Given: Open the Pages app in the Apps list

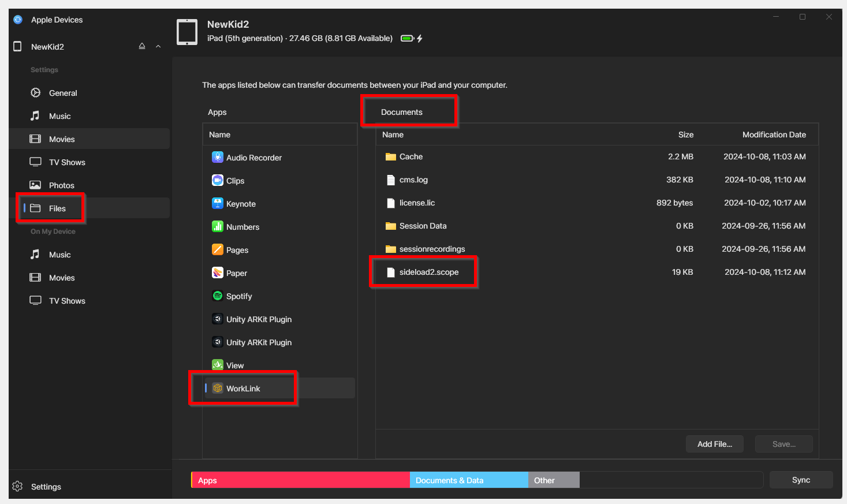Looking at the screenshot, I should 217,249.
